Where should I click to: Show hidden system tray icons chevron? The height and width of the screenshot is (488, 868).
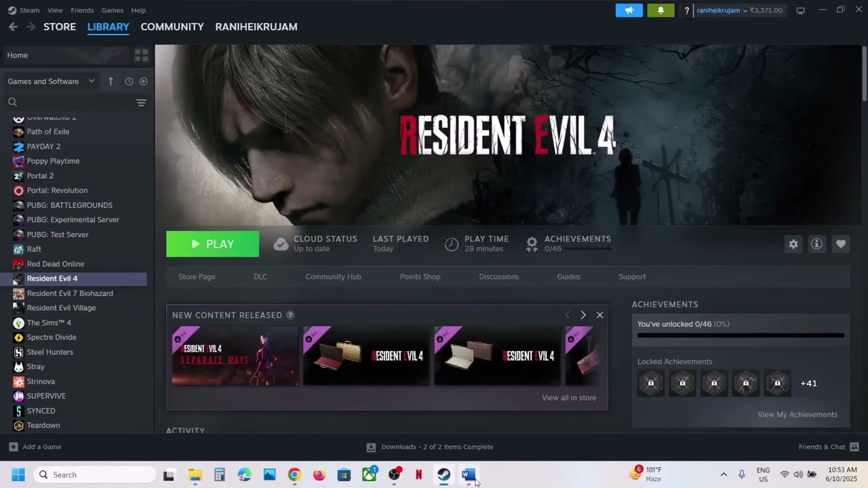pyautogui.click(x=724, y=474)
